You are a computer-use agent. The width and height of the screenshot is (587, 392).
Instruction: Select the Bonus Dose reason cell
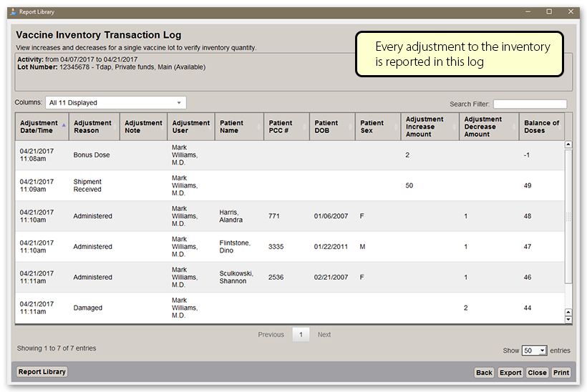point(92,155)
